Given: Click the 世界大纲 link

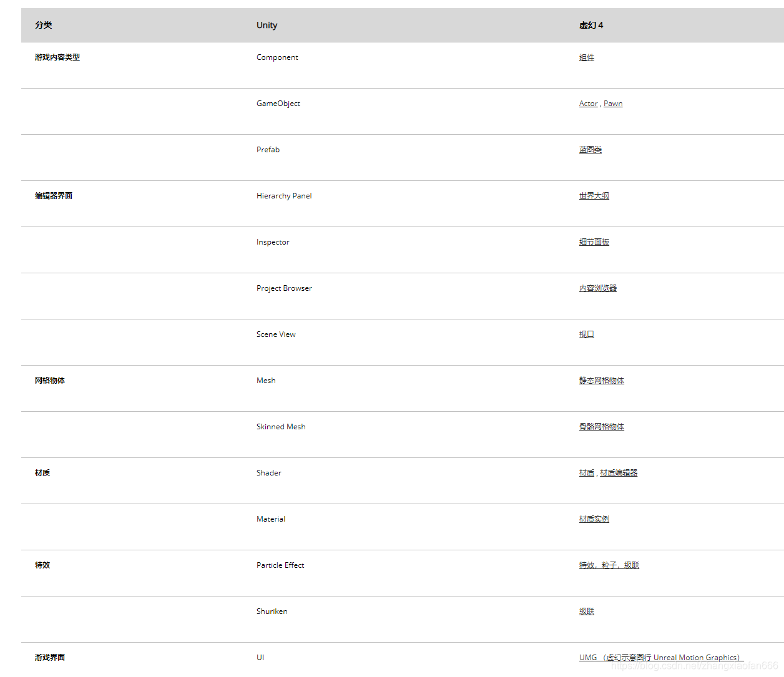Looking at the screenshot, I should [594, 196].
